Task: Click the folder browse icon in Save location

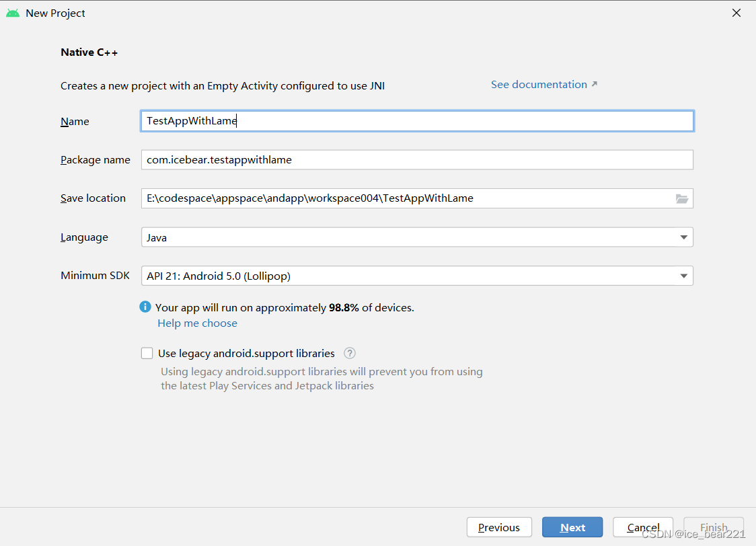Action: pos(681,198)
